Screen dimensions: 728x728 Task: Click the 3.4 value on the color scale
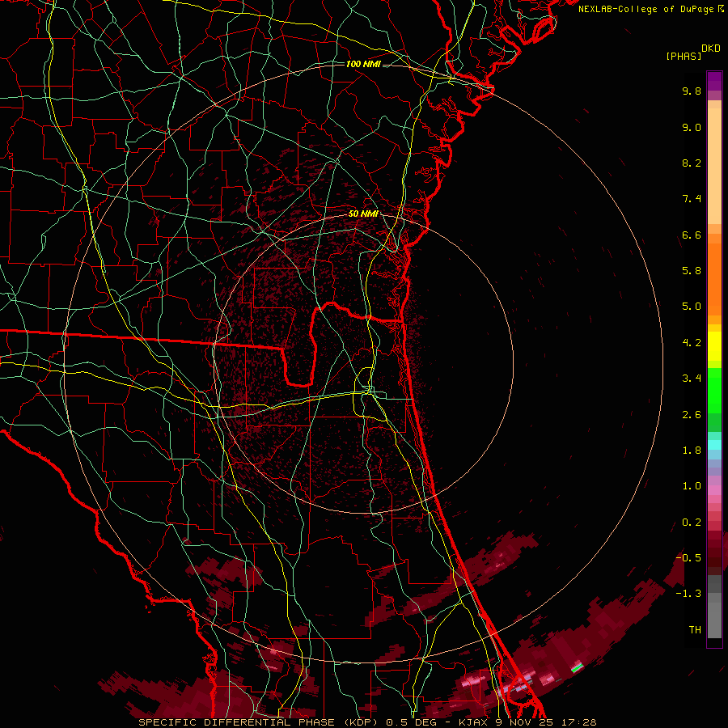(692, 379)
